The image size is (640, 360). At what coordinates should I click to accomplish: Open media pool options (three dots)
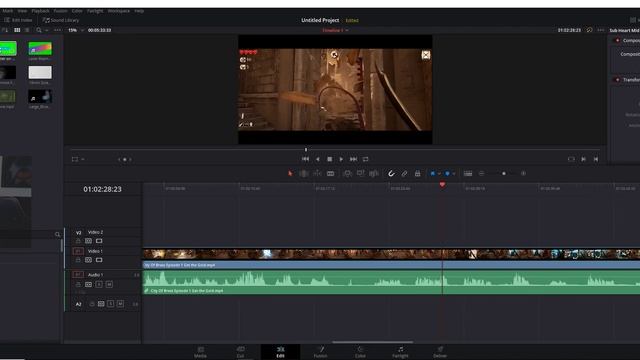58,30
